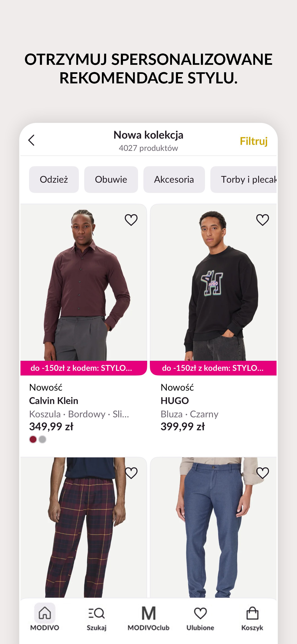This screenshot has width=297, height=644.
Task: Select the Obuwie category chip
Action: (111, 180)
